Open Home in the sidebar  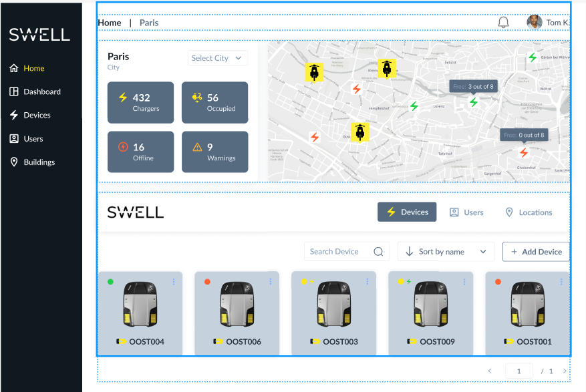coord(27,68)
